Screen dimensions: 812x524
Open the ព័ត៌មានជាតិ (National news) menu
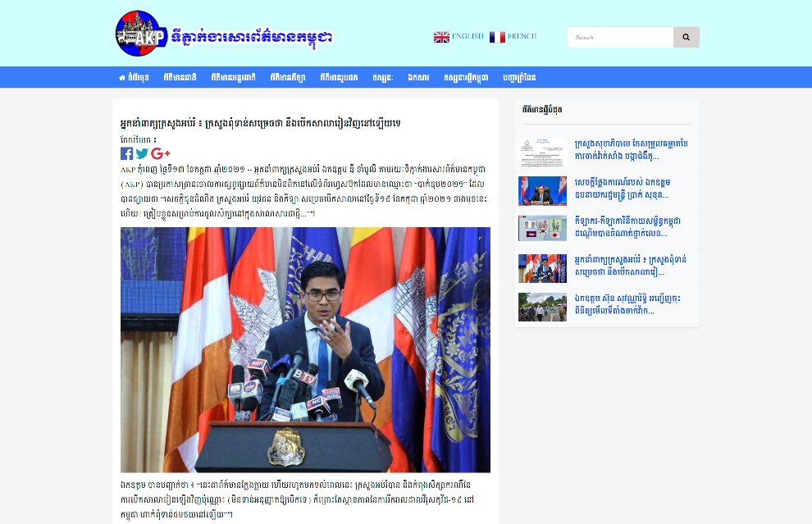[180, 77]
